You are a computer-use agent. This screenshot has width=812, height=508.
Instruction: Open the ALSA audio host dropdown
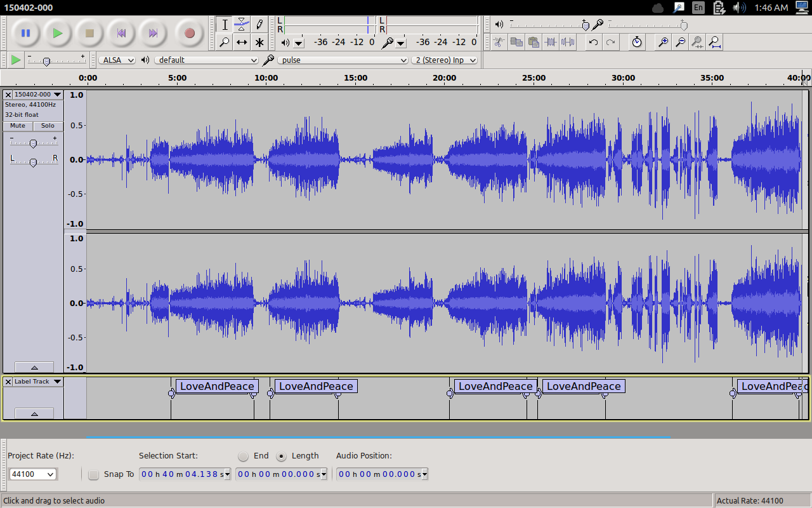tap(117, 60)
